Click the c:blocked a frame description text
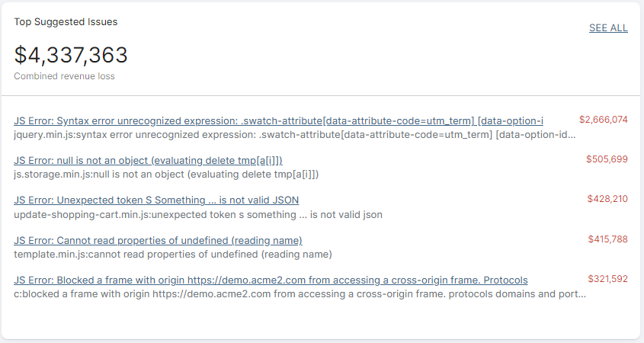The image size is (644, 343). tap(300, 294)
